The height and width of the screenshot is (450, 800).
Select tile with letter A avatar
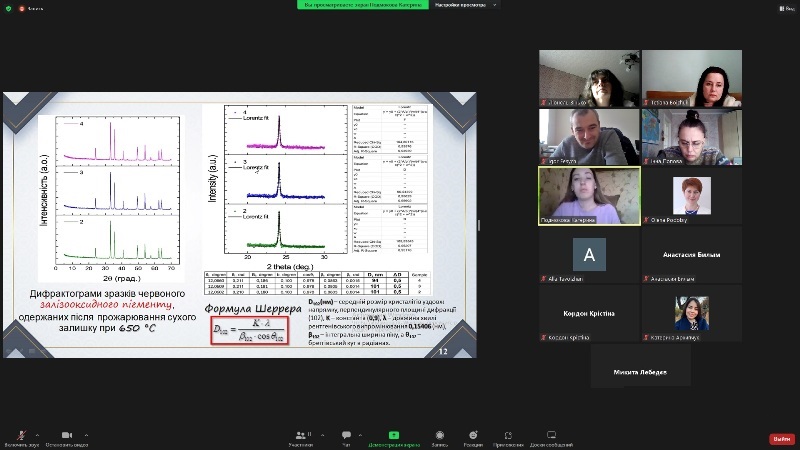[x=589, y=255]
